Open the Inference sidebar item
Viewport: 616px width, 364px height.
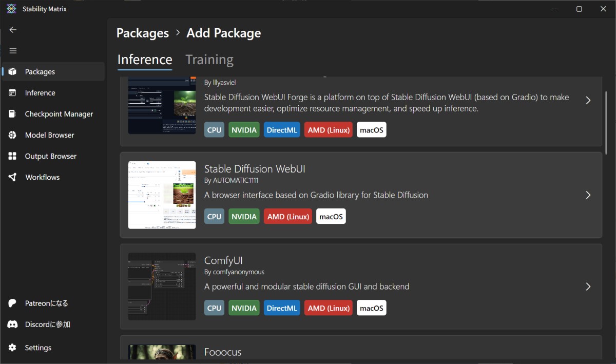53,93
